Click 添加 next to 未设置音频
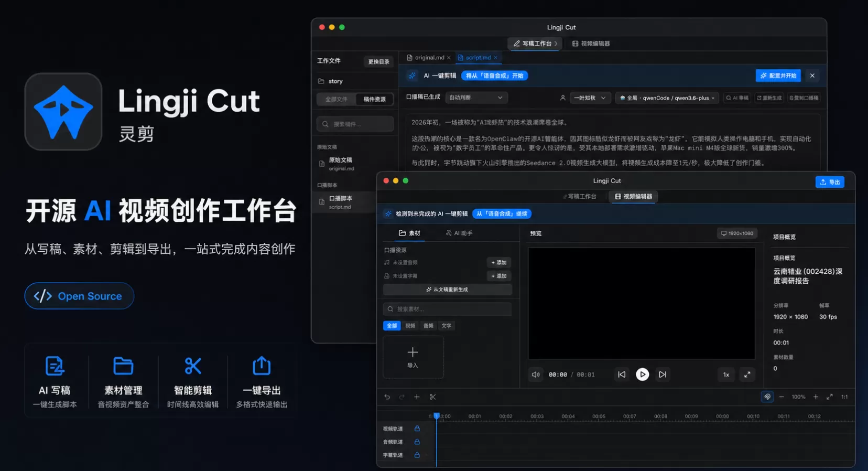This screenshot has height=471, width=868. coord(499,262)
